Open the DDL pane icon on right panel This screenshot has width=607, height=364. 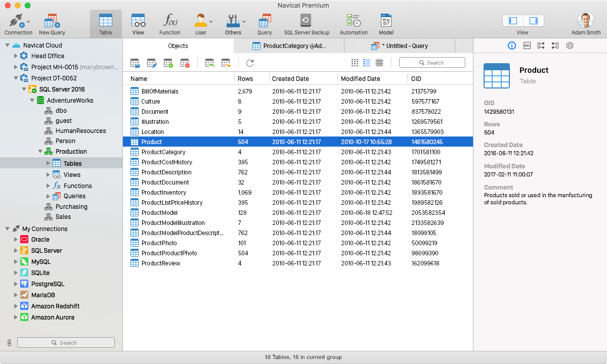pyautogui.click(x=526, y=45)
